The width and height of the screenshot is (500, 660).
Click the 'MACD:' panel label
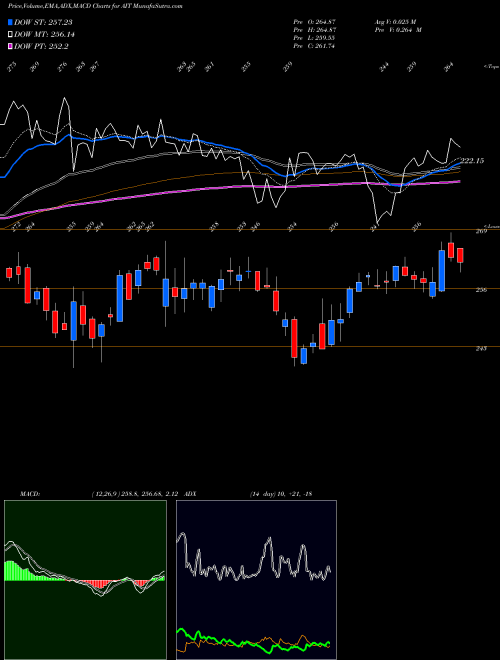point(30,494)
